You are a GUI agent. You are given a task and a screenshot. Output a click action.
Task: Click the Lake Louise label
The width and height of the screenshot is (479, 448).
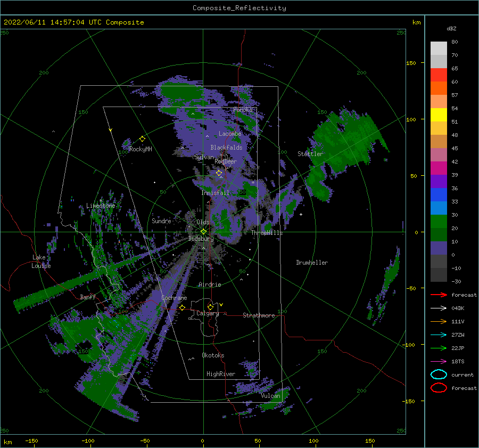[x=41, y=262]
